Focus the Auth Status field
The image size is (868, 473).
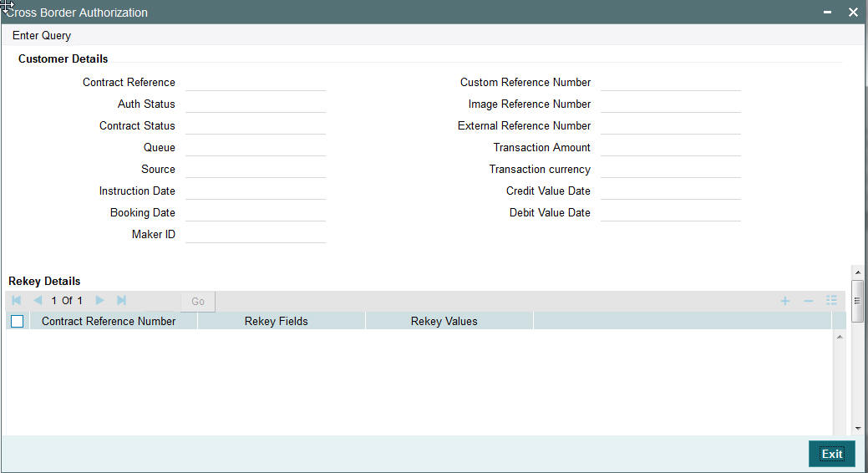tap(256, 104)
